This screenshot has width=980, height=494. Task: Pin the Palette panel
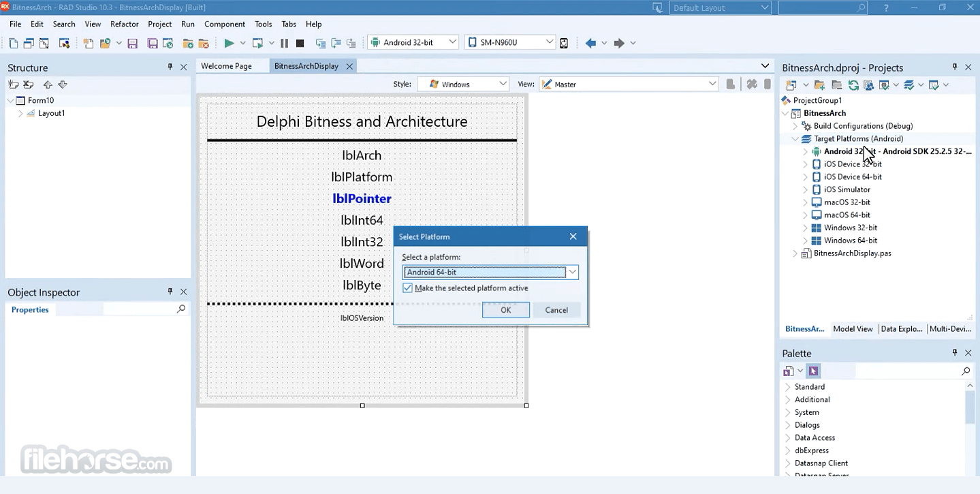click(x=955, y=352)
